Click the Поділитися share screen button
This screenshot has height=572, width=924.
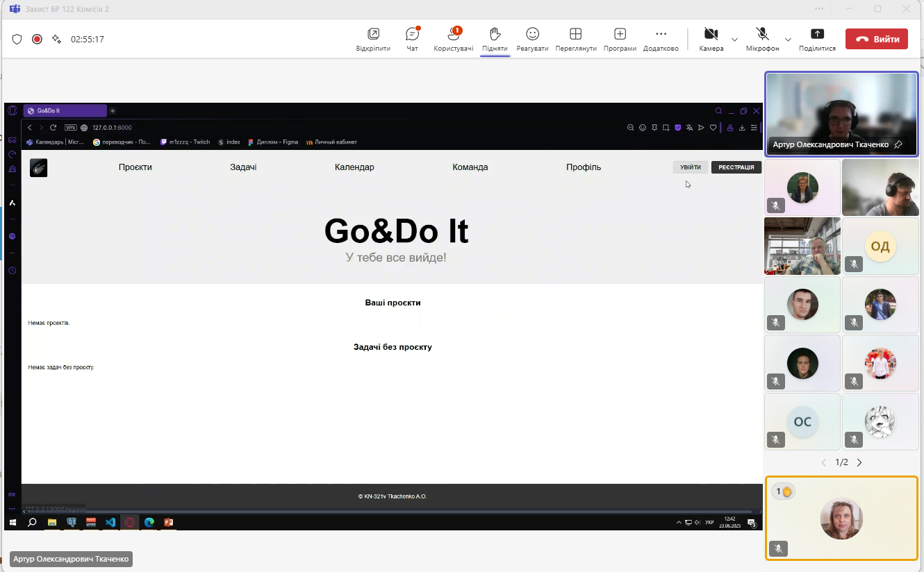pos(817,39)
